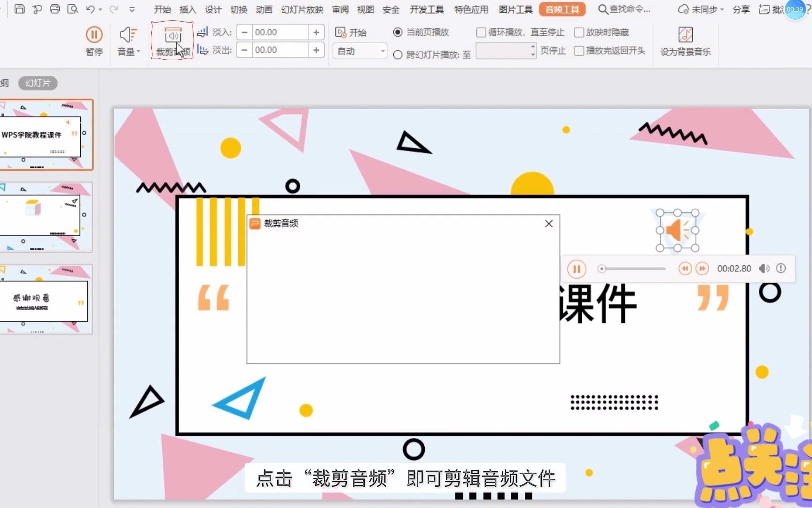812x508 pixels.
Task: Switch to the 插入 ribbon tab
Action: [187, 9]
